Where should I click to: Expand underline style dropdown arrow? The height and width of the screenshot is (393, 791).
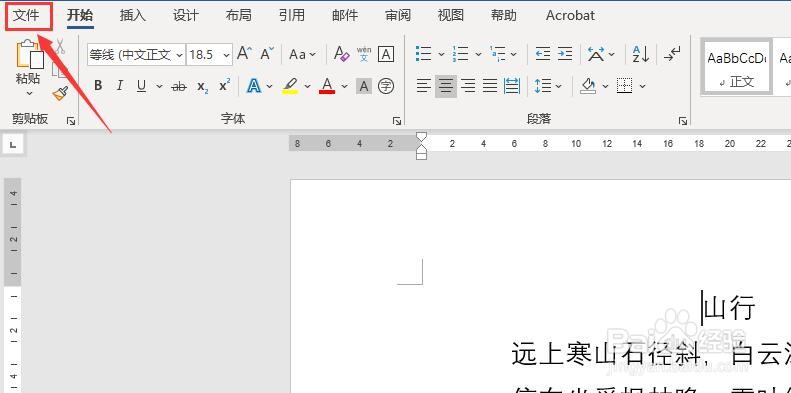pyautogui.click(x=159, y=86)
